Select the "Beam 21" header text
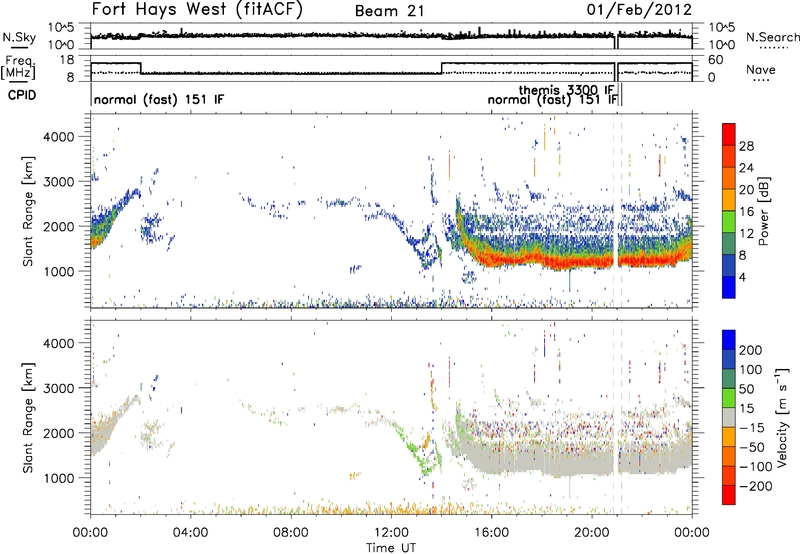 tap(389, 11)
